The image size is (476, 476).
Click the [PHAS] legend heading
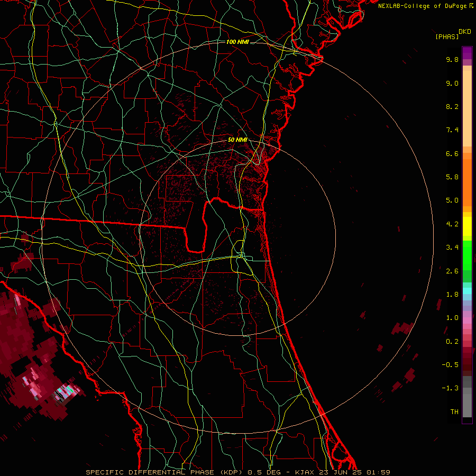tap(447, 36)
